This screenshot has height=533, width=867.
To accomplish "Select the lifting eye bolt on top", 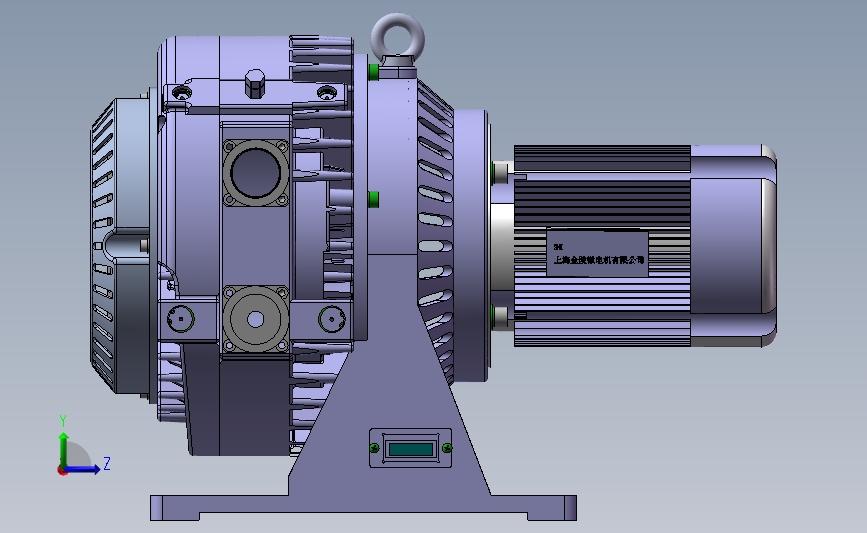I will coord(398,39).
